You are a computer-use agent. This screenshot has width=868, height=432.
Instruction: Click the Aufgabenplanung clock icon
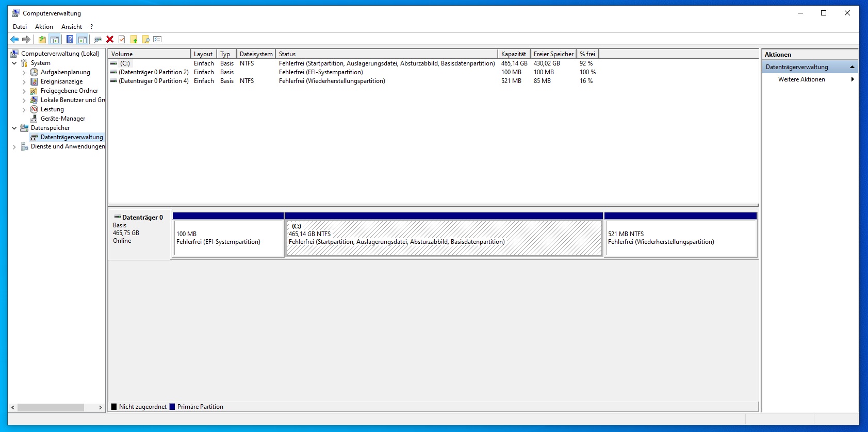34,72
